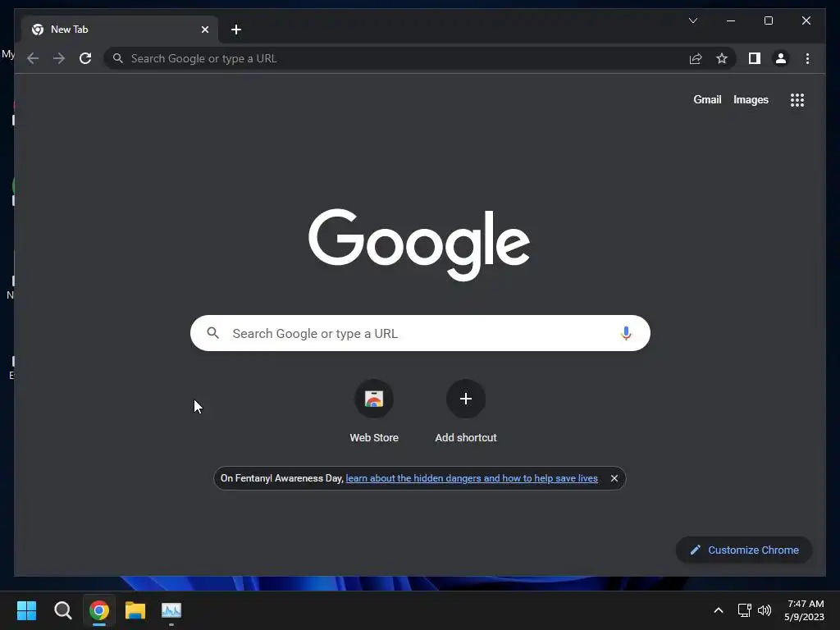Reload the page with the refresh icon

(x=85, y=58)
